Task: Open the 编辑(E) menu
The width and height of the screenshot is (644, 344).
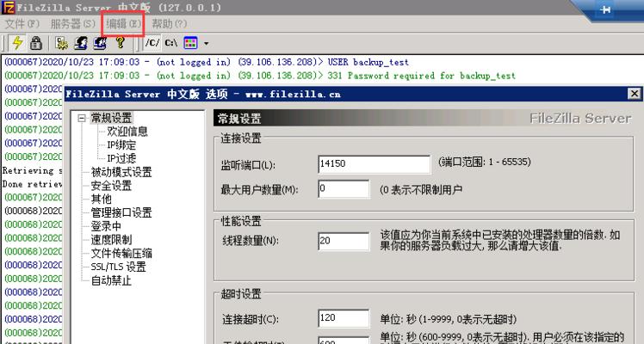Action: (123, 24)
